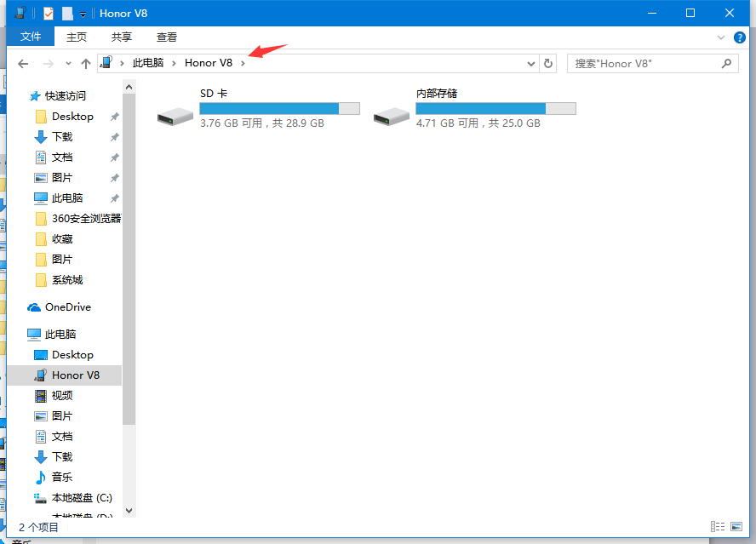Click the SD 卡 storage usage bar

click(x=279, y=108)
